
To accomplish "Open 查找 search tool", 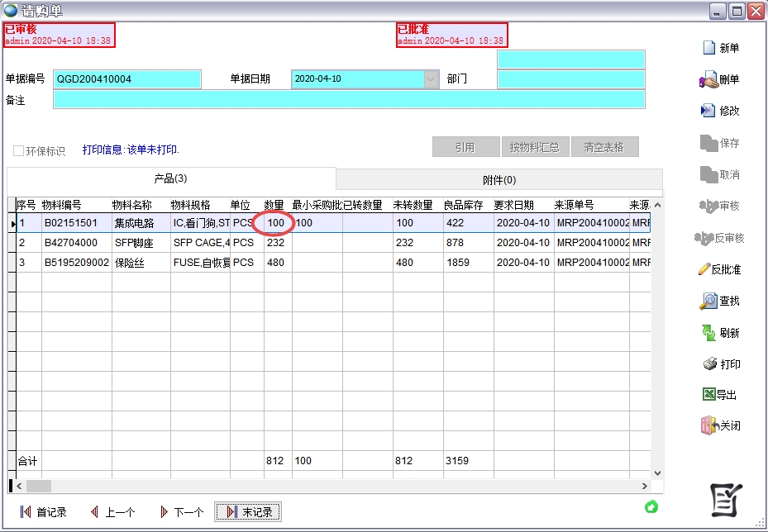I will 708,302.
